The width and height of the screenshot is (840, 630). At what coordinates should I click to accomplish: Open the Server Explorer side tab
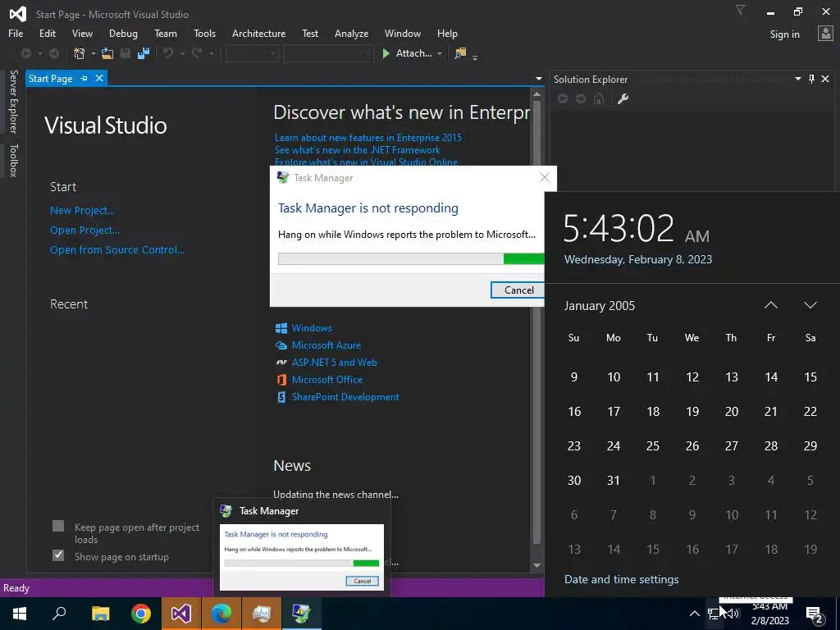point(13,101)
